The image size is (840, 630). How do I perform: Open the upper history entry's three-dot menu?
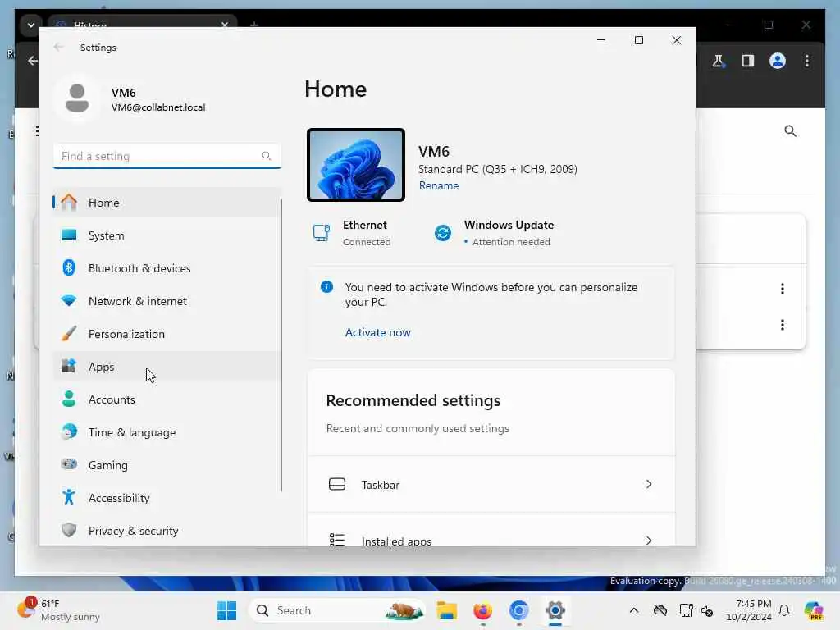pos(782,289)
